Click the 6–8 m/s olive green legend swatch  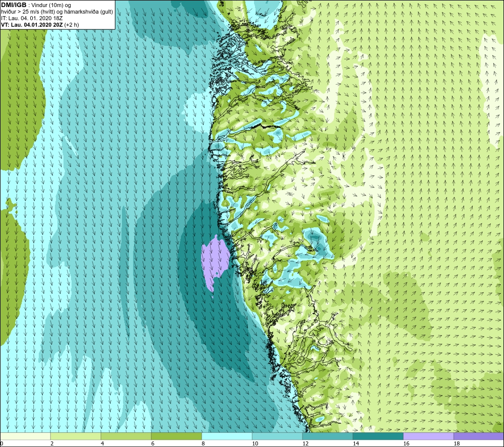(x=176, y=436)
